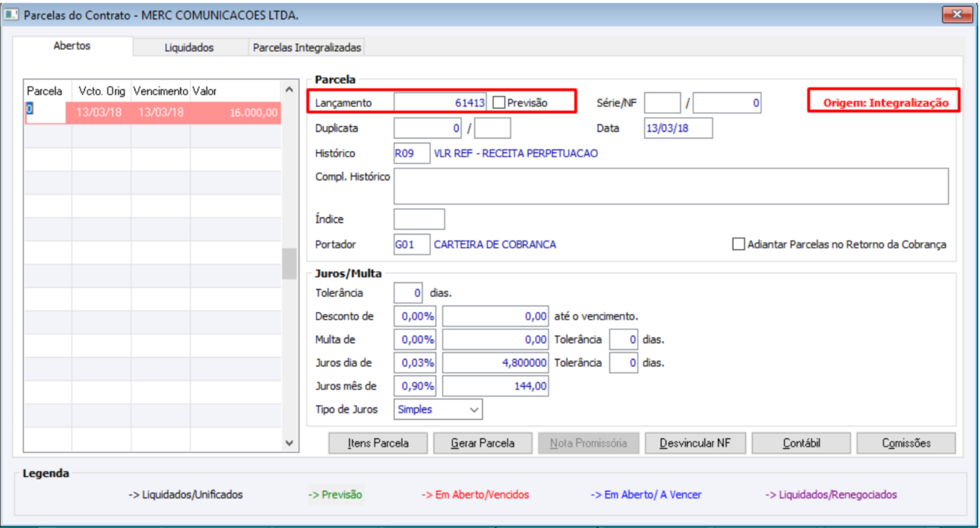The width and height of the screenshot is (980, 528).
Task: Click the Desconto de value field
Action: (495, 316)
